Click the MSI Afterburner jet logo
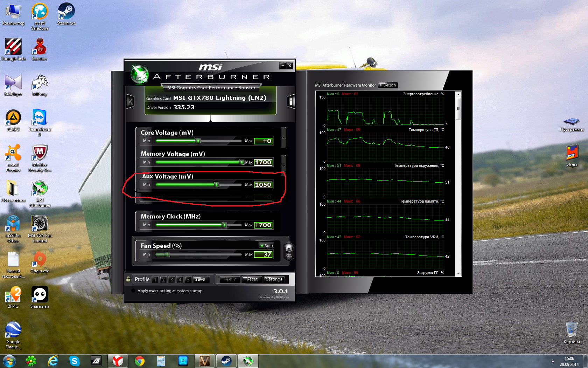Screen dimensions: 588x368 point(140,75)
